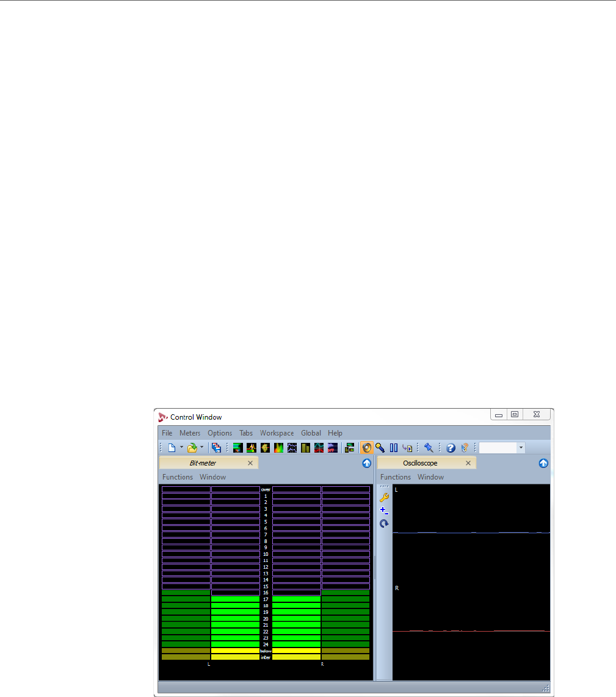Click blue up-arrow icon in Bit-meter panel
616x697 pixels.
(366, 463)
